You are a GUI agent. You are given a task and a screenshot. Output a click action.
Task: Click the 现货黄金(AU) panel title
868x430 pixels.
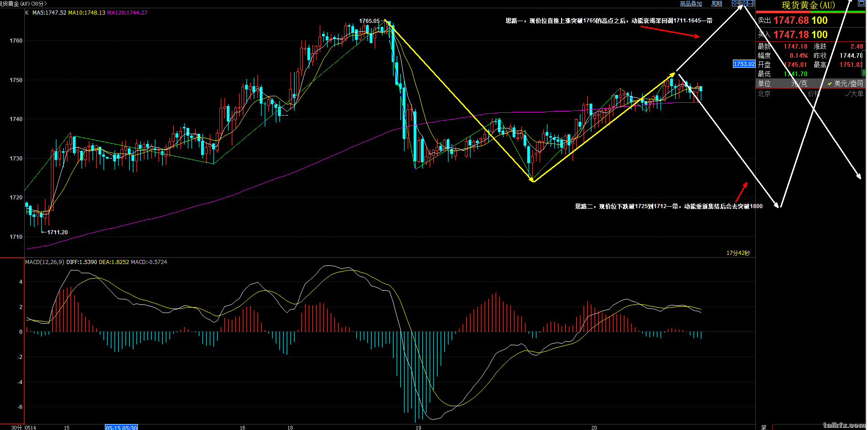pos(808,5)
